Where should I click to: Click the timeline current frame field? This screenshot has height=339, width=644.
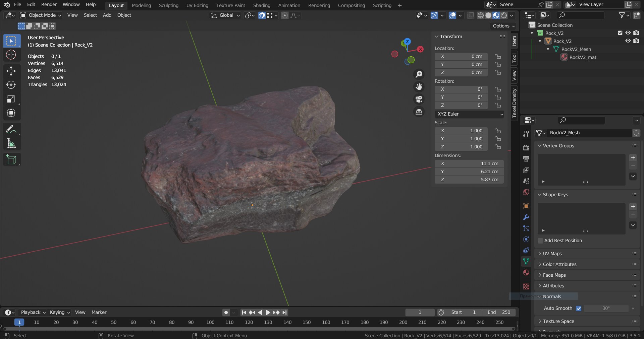[420, 312]
